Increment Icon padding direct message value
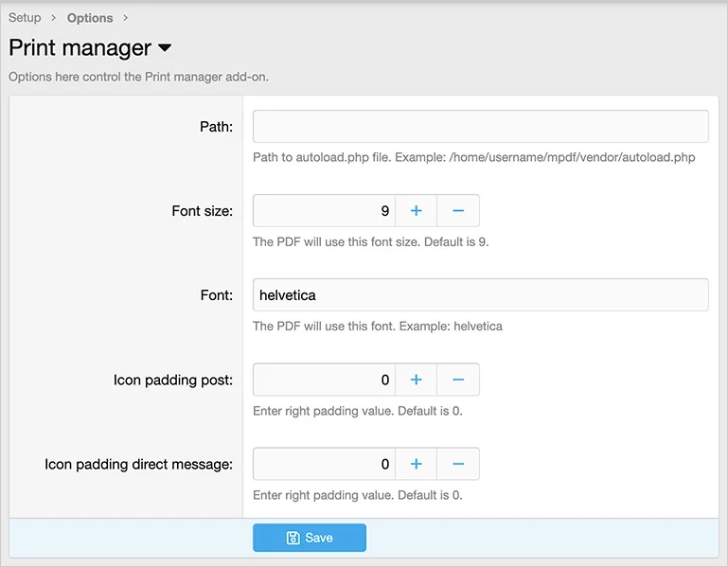 416,464
